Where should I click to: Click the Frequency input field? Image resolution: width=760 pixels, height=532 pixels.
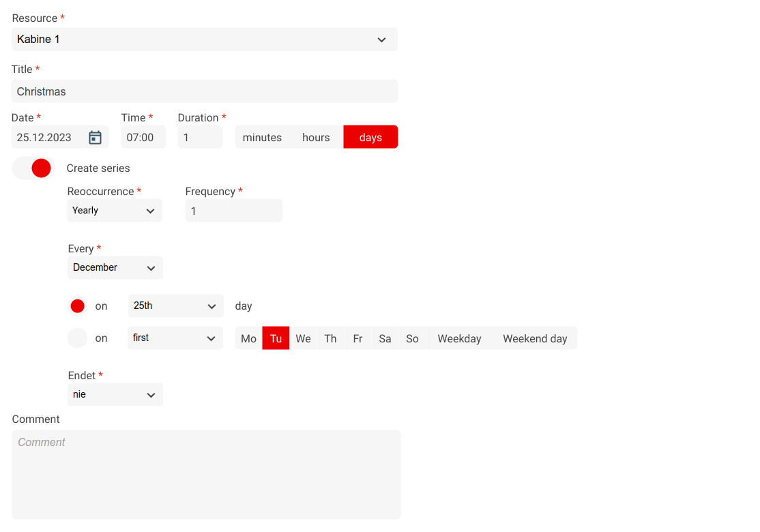(233, 211)
